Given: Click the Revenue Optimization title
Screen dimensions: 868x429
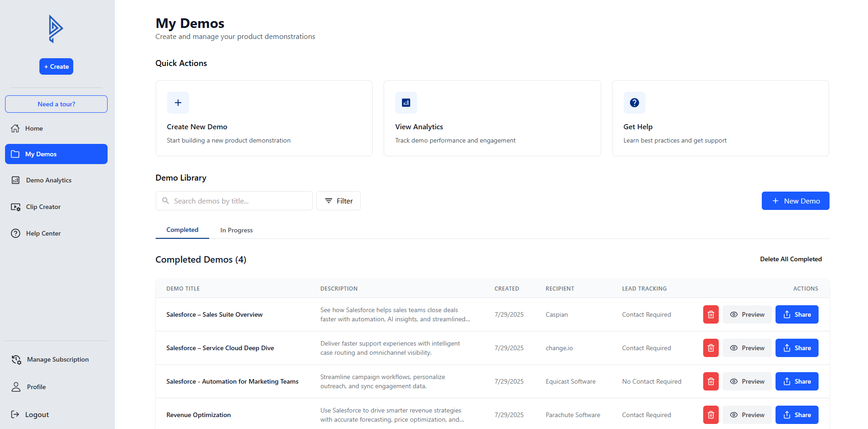Looking at the screenshot, I should pyautogui.click(x=198, y=415).
